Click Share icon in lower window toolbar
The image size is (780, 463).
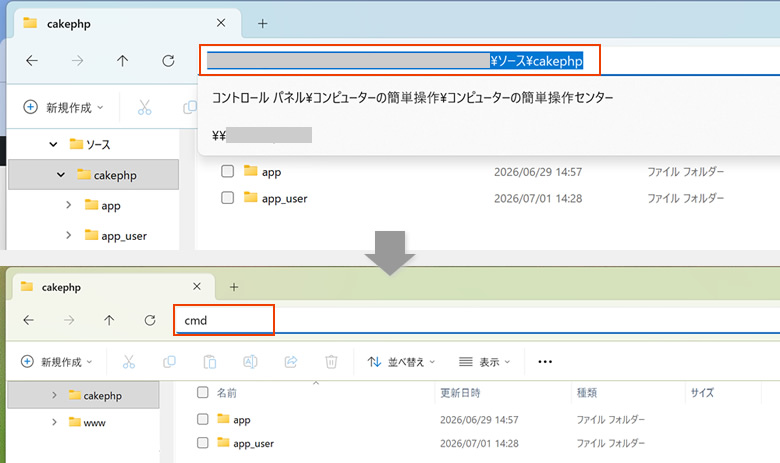click(291, 362)
